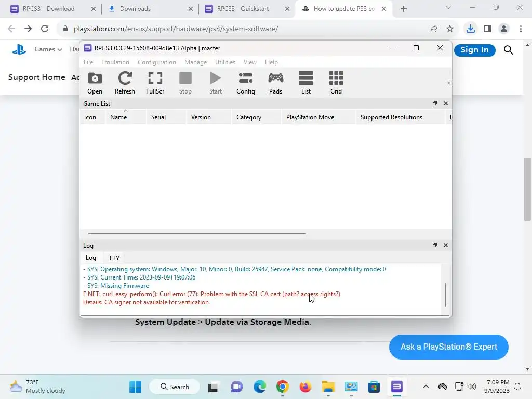Click the Category column header
This screenshot has width=532, height=399.
[257, 117]
